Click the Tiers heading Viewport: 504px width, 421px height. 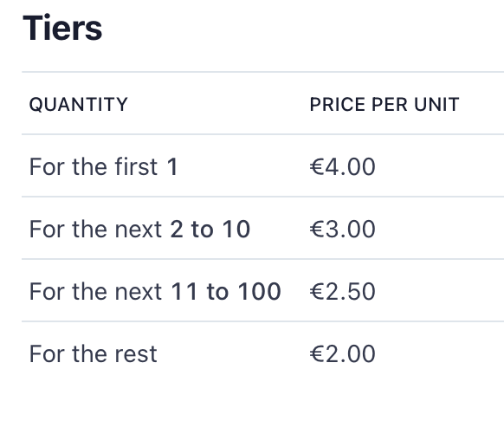pos(62,28)
